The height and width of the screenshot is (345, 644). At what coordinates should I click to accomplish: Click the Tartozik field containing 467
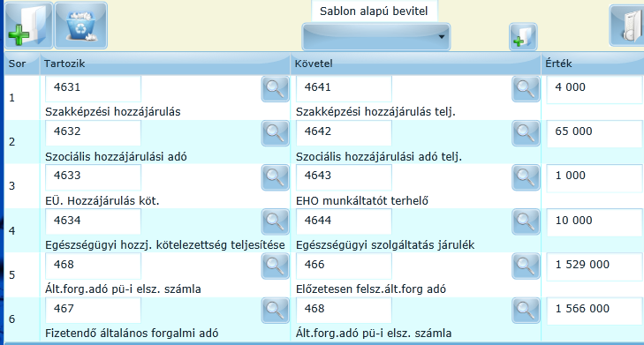coord(94,310)
